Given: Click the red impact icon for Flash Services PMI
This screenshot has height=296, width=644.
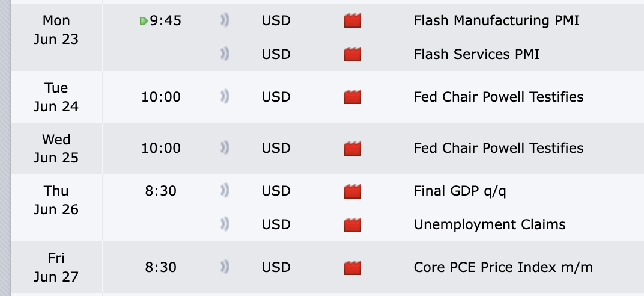Looking at the screenshot, I should (x=353, y=54).
